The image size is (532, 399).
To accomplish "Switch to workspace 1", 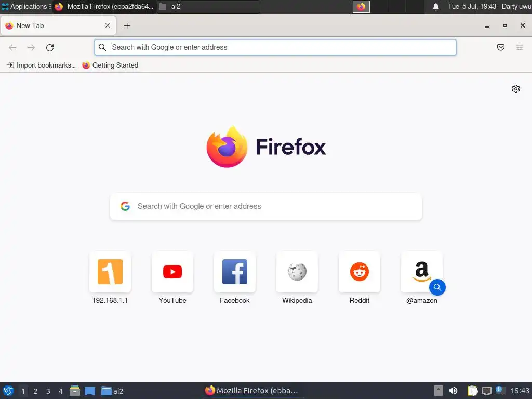I will tap(23, 391).
